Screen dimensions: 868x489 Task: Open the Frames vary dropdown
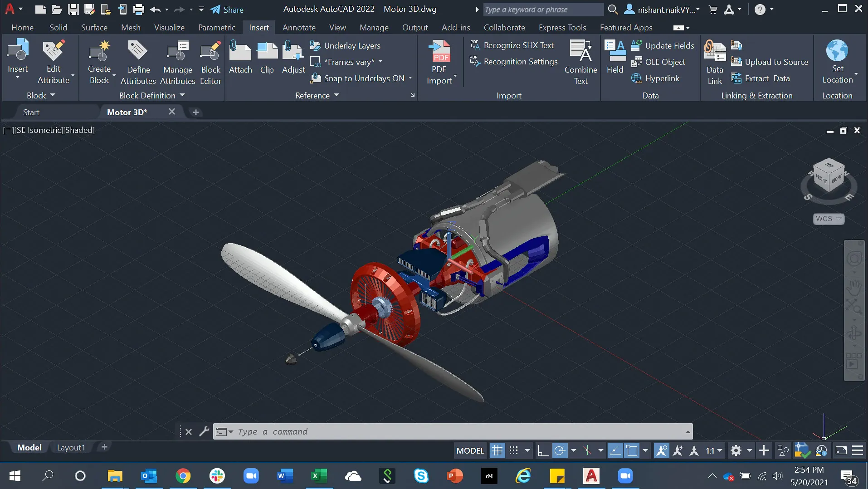tap(380, 62)
